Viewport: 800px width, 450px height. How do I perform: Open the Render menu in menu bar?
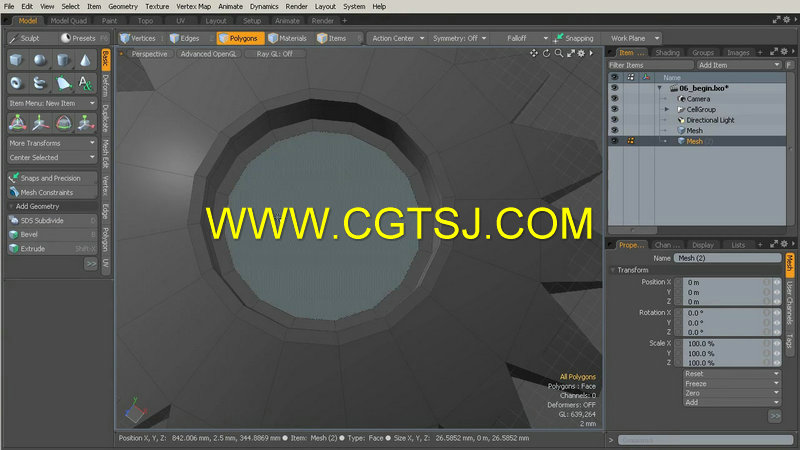296,7
